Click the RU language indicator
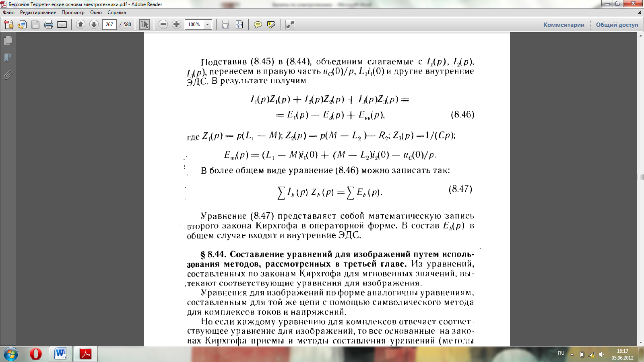The image size is (644, 362). [x=561, y=353]
